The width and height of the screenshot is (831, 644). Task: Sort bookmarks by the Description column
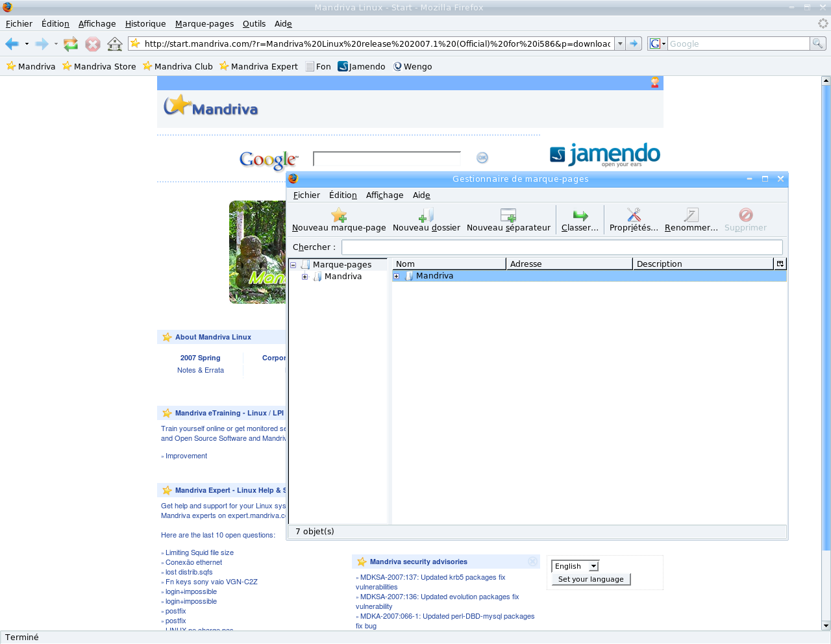click(x=703, y=264)
